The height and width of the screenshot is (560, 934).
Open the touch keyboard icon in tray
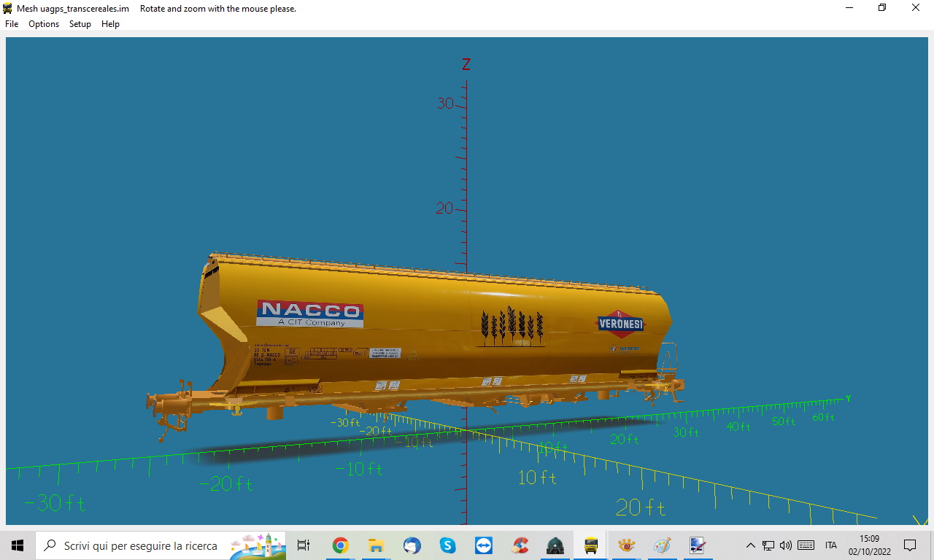[x=806, y=545]
